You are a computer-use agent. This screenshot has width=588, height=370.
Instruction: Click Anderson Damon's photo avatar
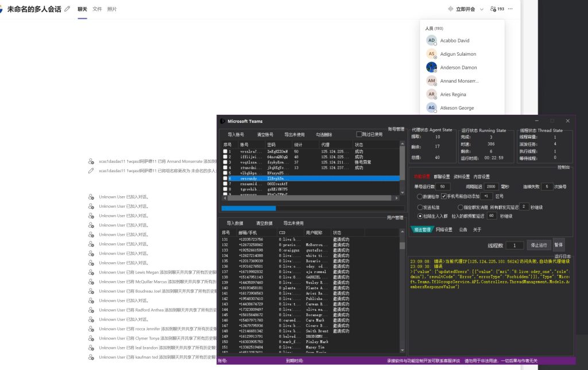click(432, 67)
